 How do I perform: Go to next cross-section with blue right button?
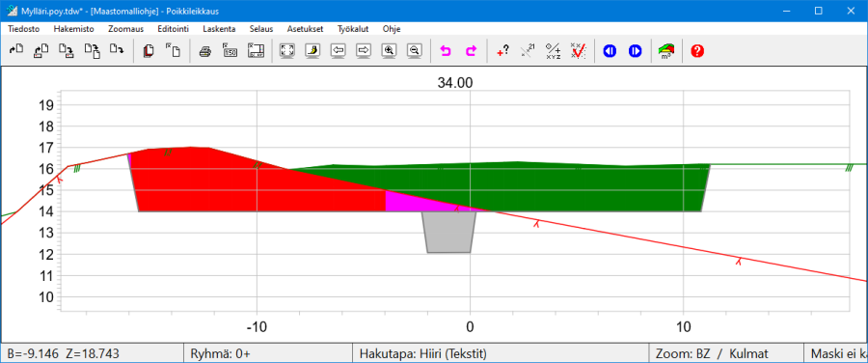click(x=635, y=51)
